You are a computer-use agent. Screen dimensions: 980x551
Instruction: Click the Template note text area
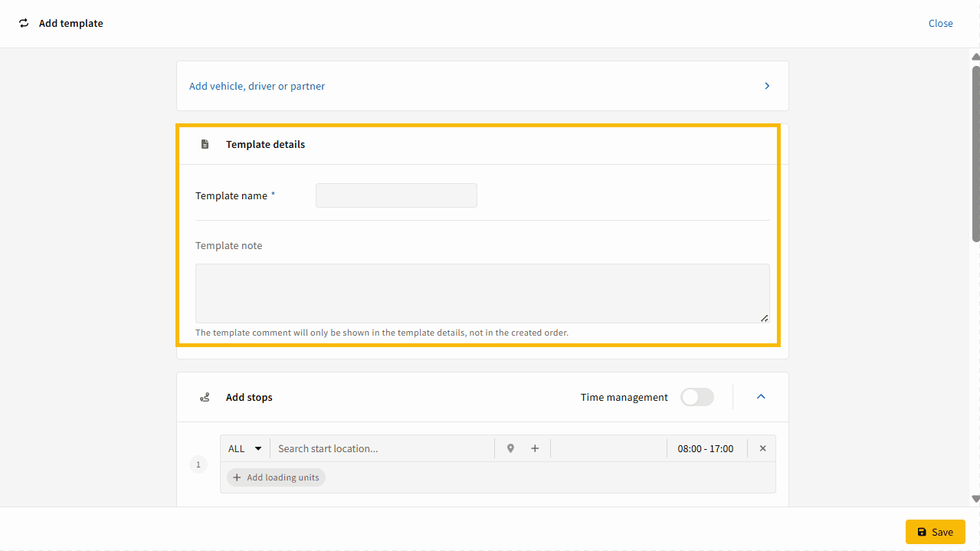tap(482, 294)
